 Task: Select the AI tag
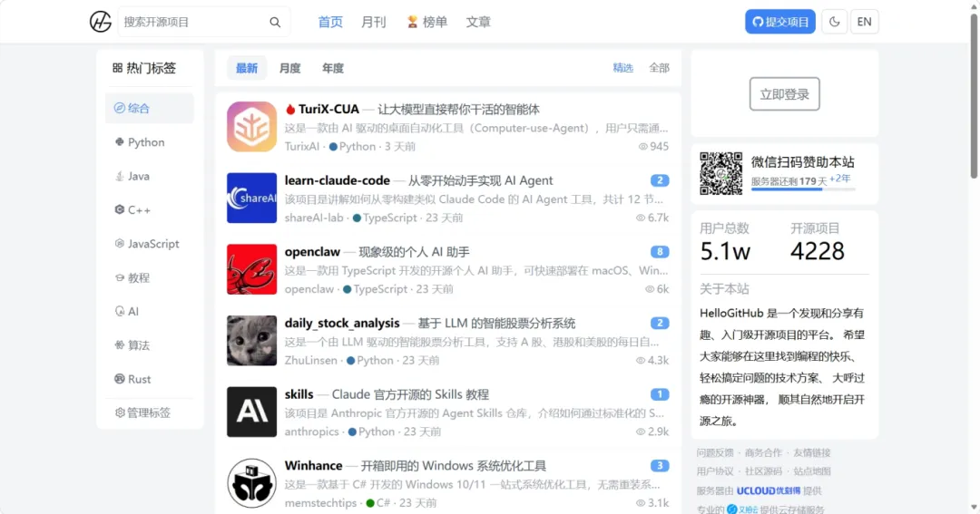(150, 311)
